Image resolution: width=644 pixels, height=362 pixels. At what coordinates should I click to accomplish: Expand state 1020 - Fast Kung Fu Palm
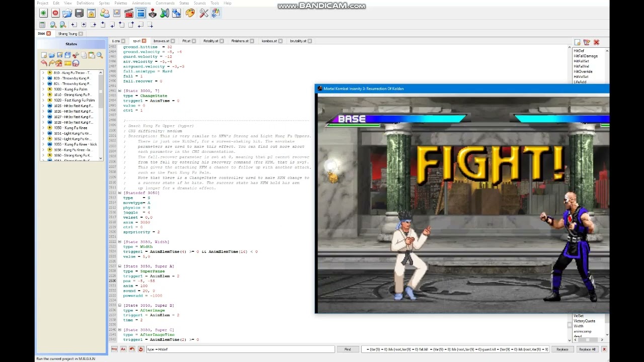(44, 100)
